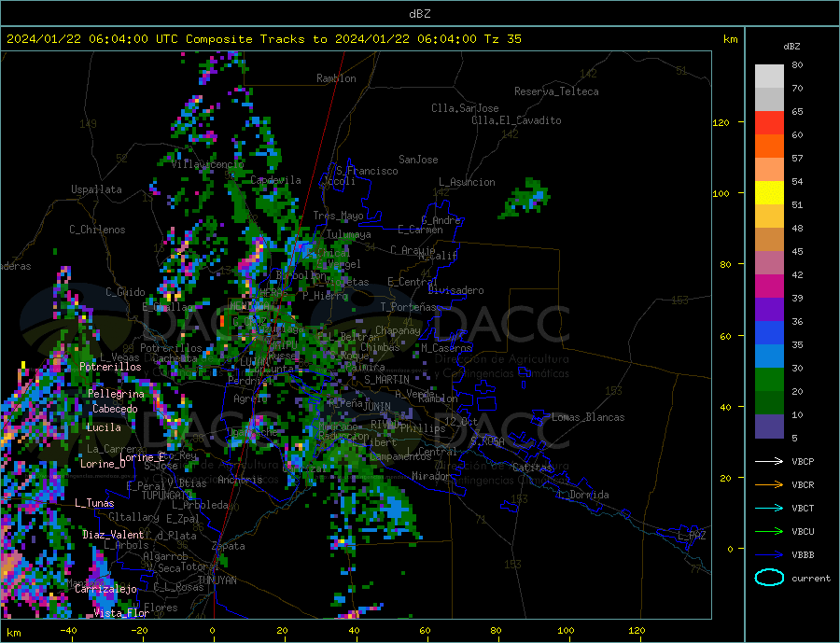
Task: Click the Potrerillos white label
Action: pos(110,367)
